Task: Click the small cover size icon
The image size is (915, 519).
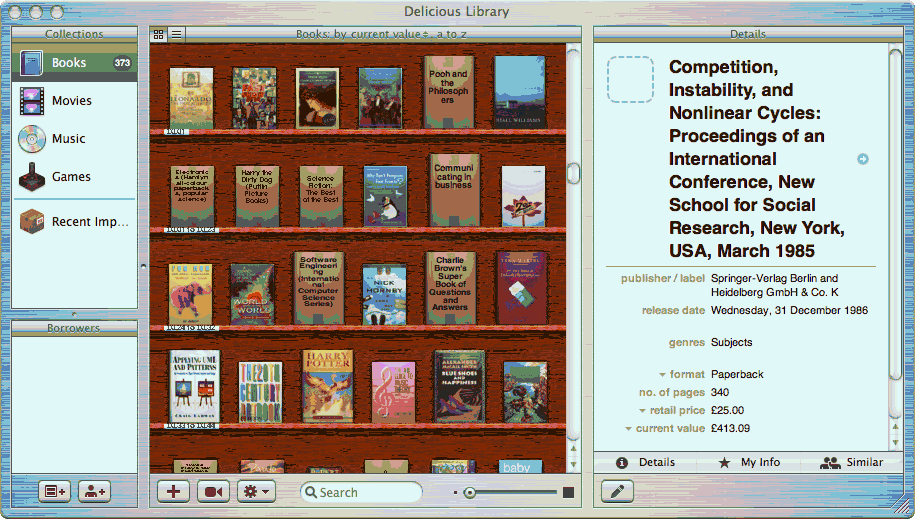Action: pos(455,493)
